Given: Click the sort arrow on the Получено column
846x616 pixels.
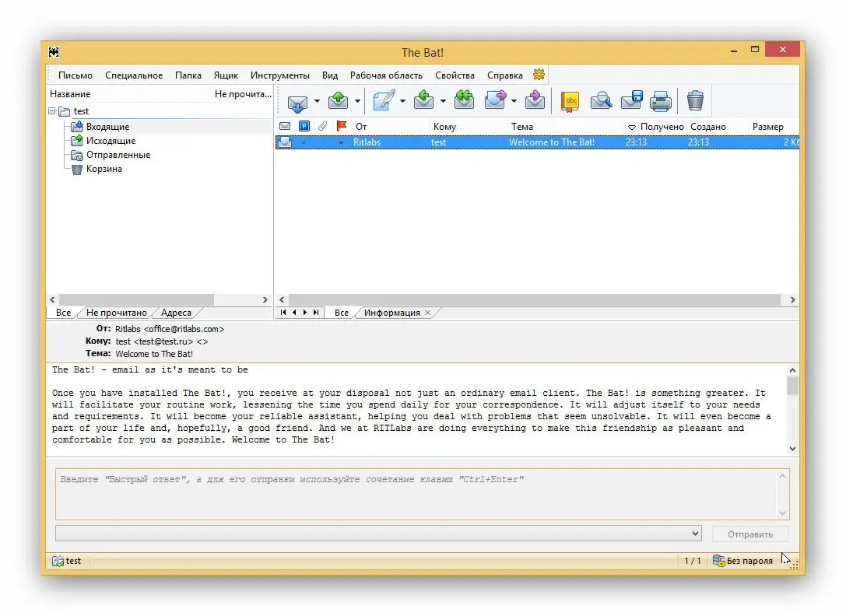Looking at the screenshot, I should click(x=632, y=127).
